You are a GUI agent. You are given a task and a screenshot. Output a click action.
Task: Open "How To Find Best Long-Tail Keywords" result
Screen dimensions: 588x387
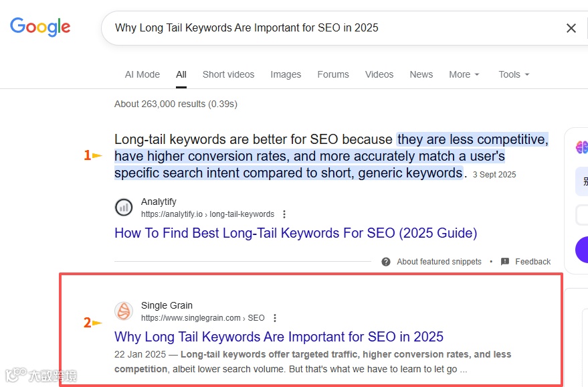point(296,233)
